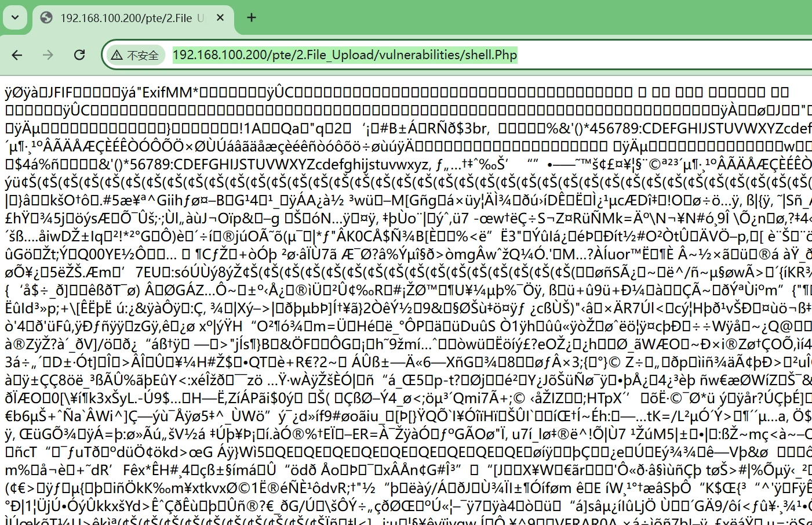This screenshot has height=525, width=812.
Task: Open the tab search dropdown chevron
Action: tap(15, 17)
